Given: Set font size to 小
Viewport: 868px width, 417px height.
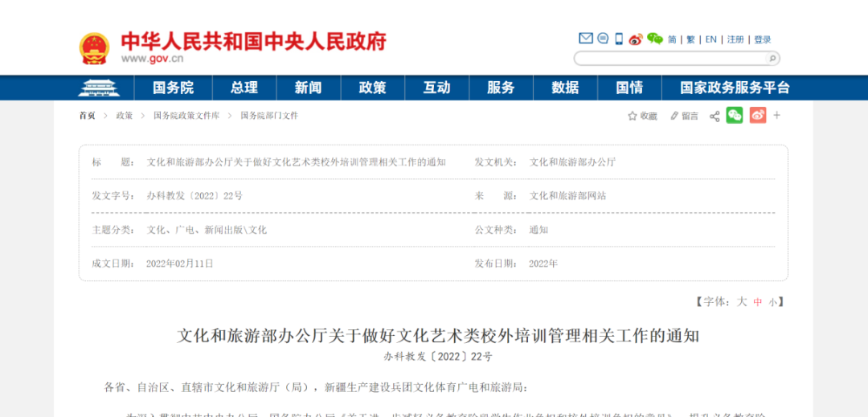Looking at the screenshot, I should click(772, 303).
